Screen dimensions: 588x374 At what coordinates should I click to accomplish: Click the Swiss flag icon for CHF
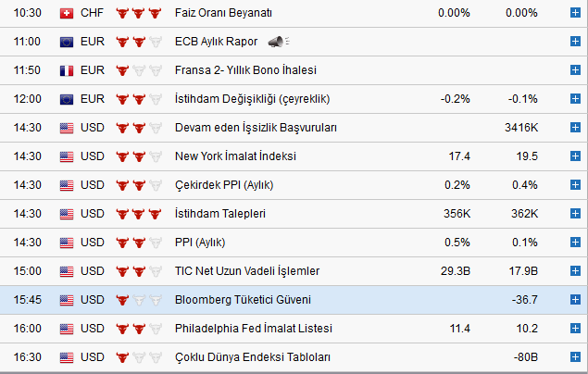pos(67,13)
